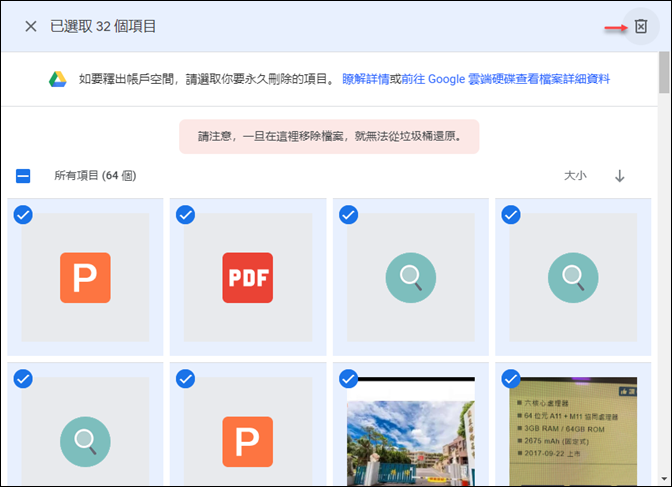672x487 pixels.
Task: Toggle the 所有項目 (64 個) select-all checkbox
Action: (x=23, y=176)
